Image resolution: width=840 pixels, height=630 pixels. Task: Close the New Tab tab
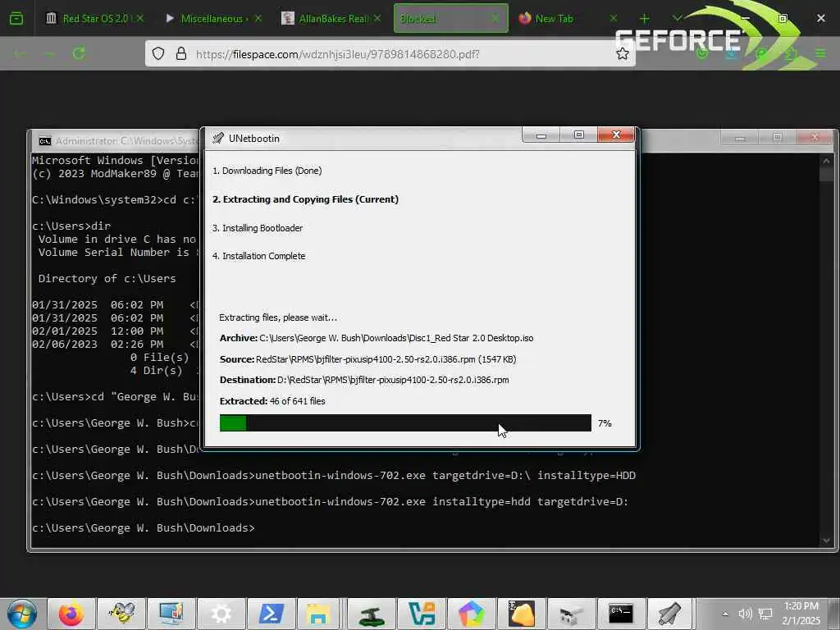(x=614, y=19)
